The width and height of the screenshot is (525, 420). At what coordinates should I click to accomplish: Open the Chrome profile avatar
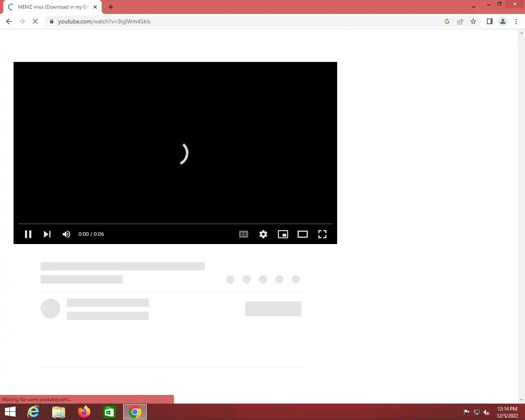(503, 21)
